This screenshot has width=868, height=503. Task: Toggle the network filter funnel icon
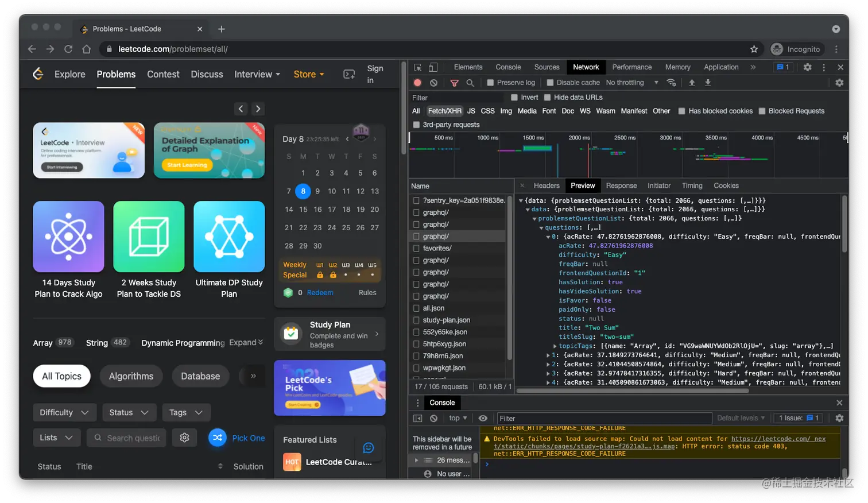coord(454,83)
